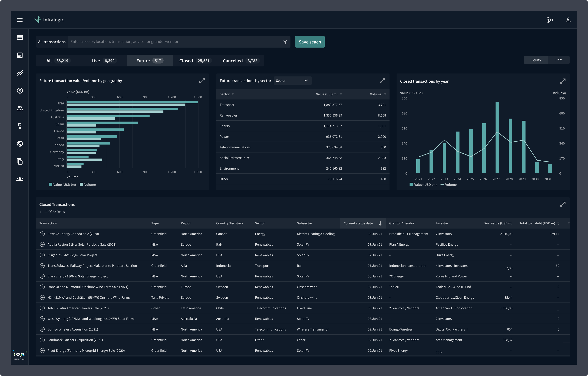The image size is (588, 376).
Task: Open the hamburger menu icon
Action: (x=20, y=20)
